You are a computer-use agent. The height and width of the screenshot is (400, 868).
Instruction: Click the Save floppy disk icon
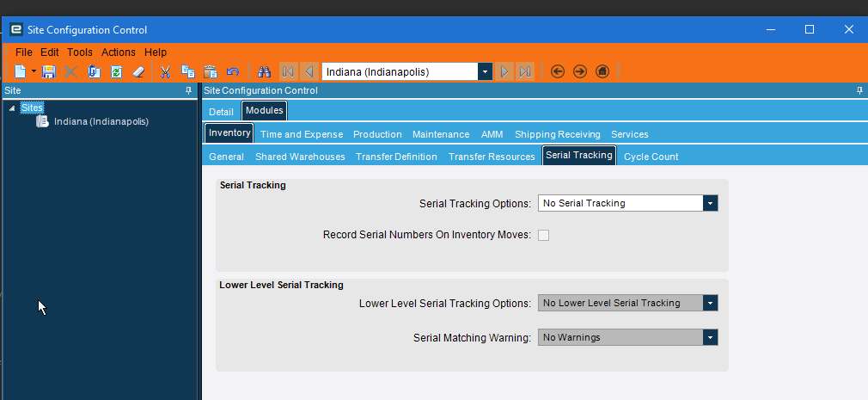(49, 71)
